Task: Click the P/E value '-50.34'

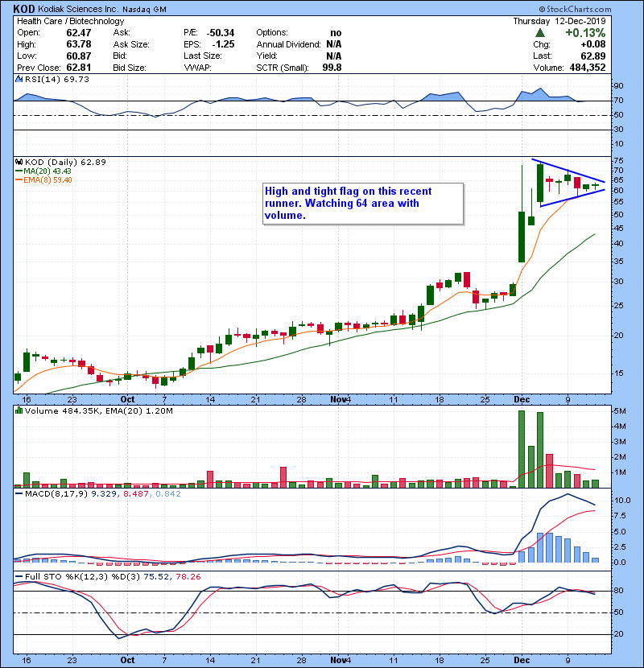Action: (221, 33)
